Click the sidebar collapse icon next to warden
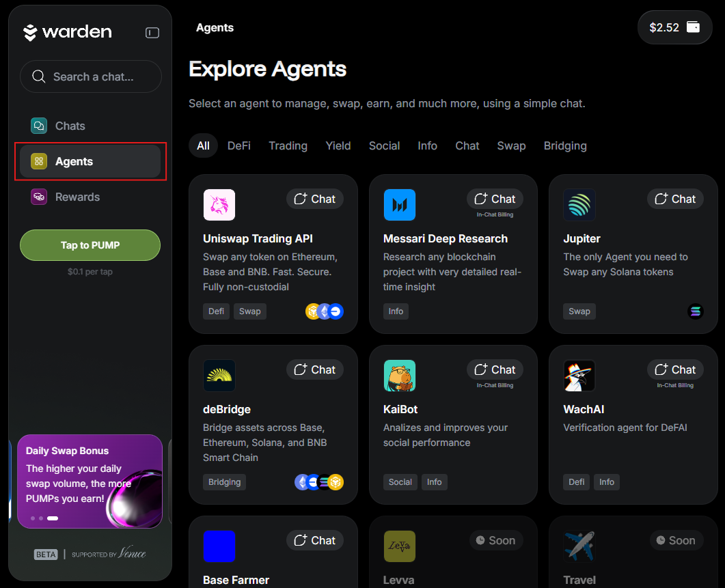The width and height of the screenshot is (725, 588). click(152, 32)
